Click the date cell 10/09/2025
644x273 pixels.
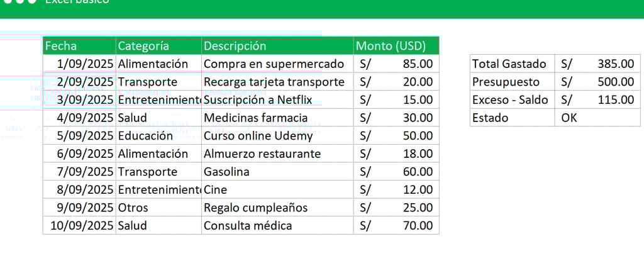(79, 225)
